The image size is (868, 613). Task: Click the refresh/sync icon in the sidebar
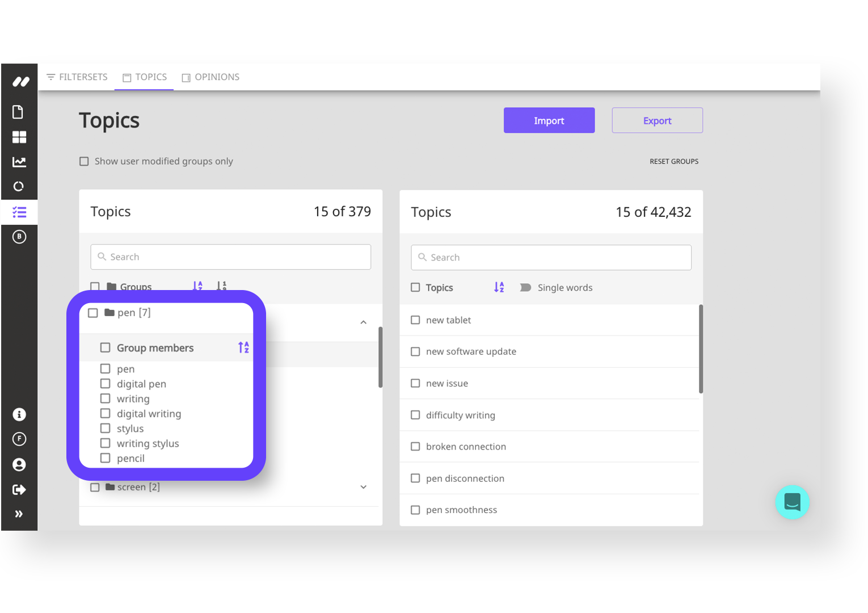click(x=19, y=186)
